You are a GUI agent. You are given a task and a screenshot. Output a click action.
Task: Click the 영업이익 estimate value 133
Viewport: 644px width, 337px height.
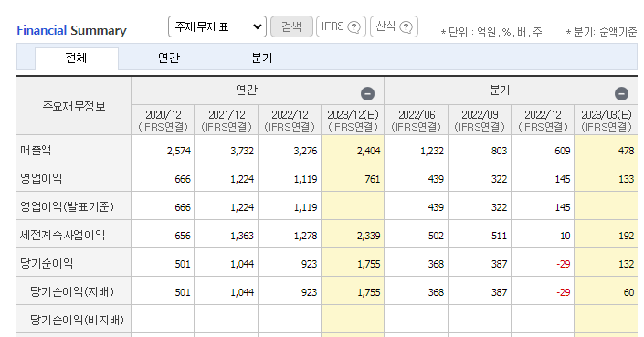[627, 179]
